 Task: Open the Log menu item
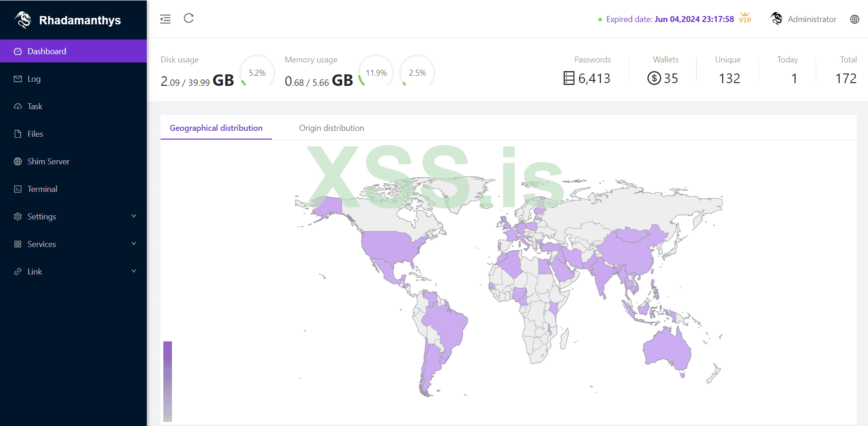73,79
